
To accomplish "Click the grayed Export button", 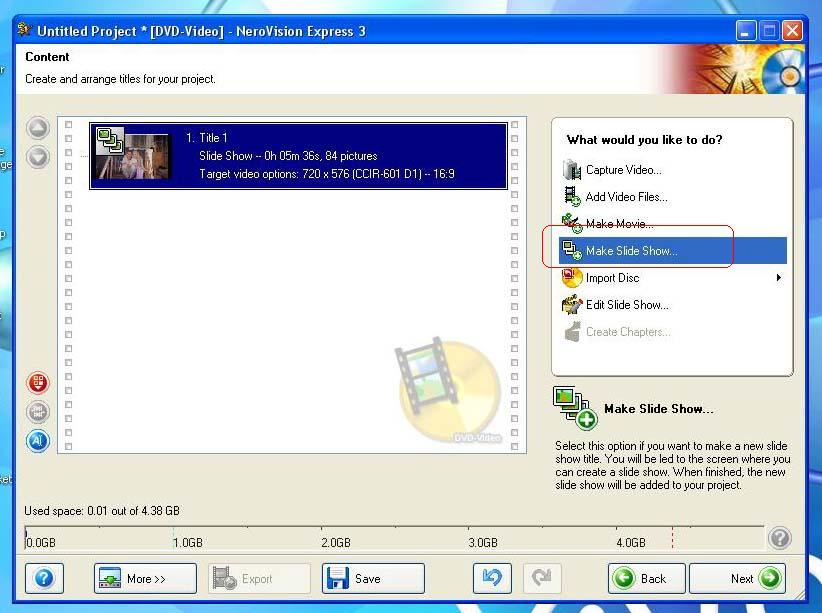I will [259, 578].
